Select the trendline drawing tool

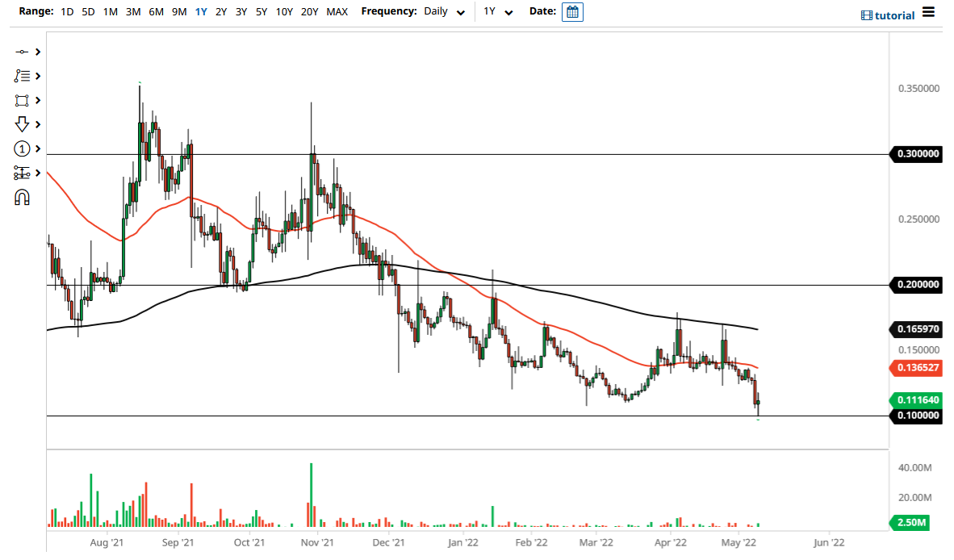[22, 51]
